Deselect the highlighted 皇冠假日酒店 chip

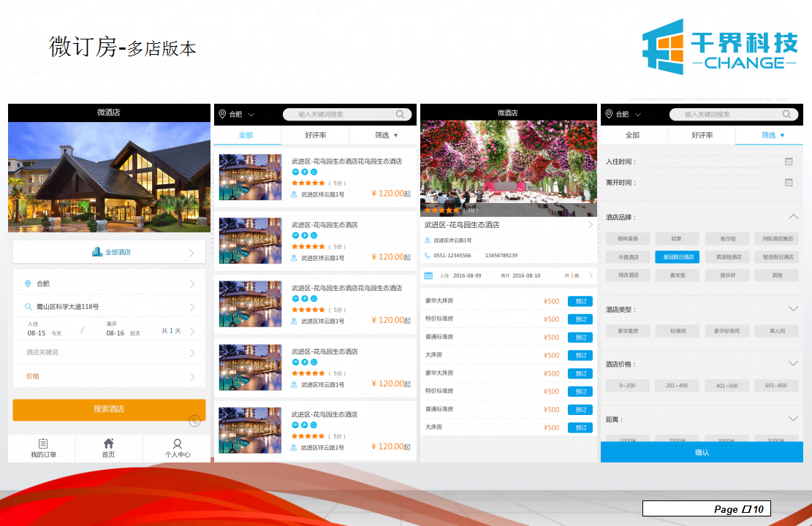pyautogui.click(x=677, y=256)
